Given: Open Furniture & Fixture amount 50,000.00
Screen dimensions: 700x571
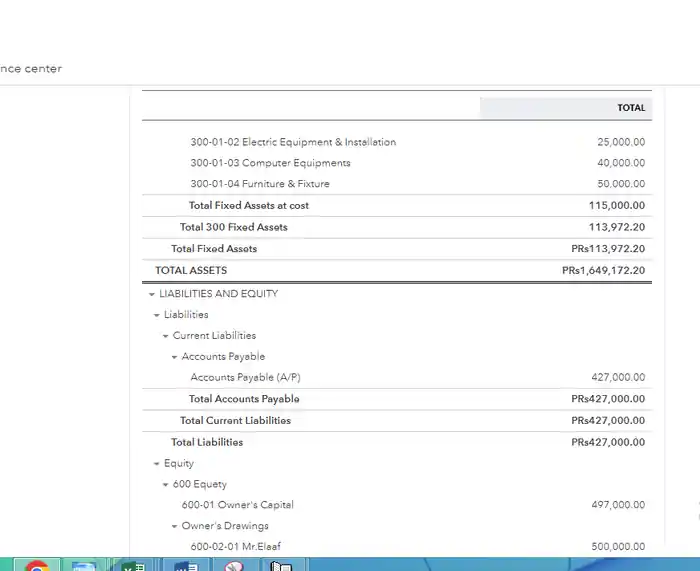Looking at the screenshot, I should click(x=621, y=184).
